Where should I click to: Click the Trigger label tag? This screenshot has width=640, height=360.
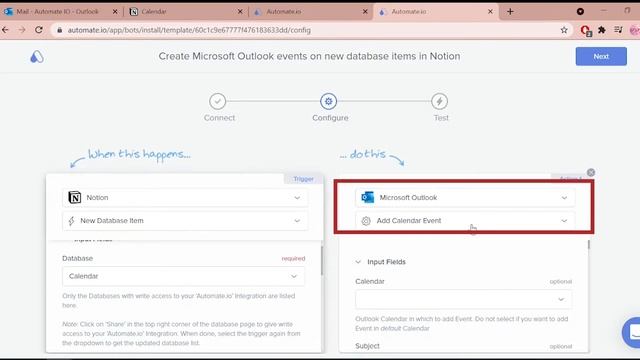[x=303, y=179]
